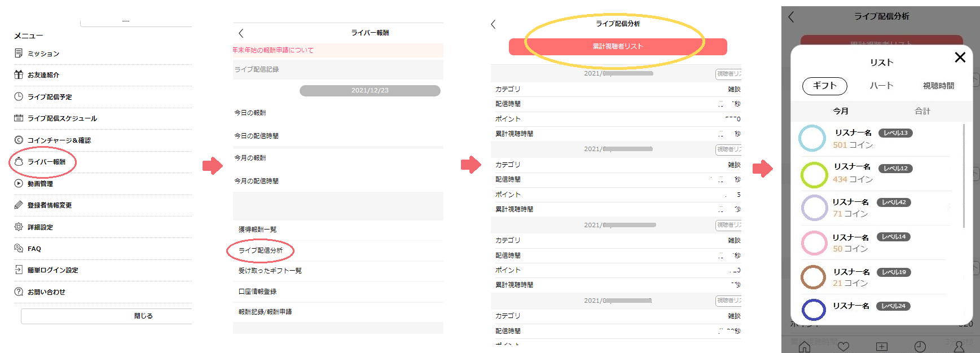Click the Mission clipboard icon

tap(19, 53)
